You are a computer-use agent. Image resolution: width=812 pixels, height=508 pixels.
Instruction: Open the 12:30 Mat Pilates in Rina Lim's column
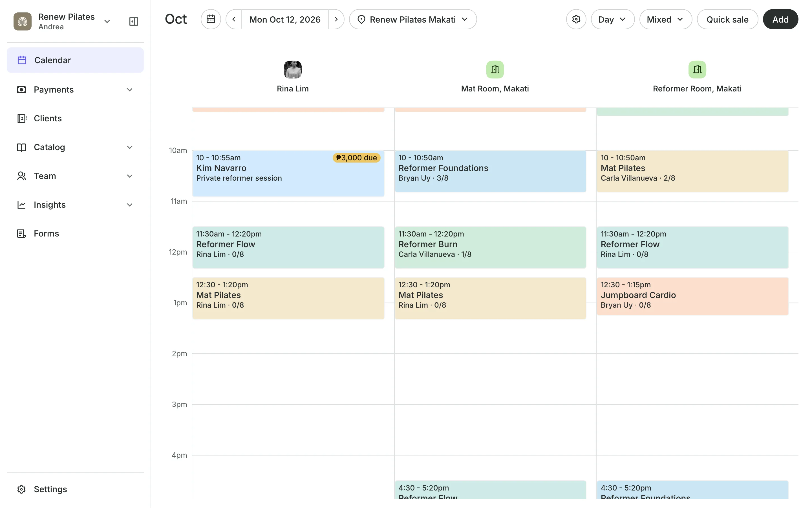tap(288, 298)
